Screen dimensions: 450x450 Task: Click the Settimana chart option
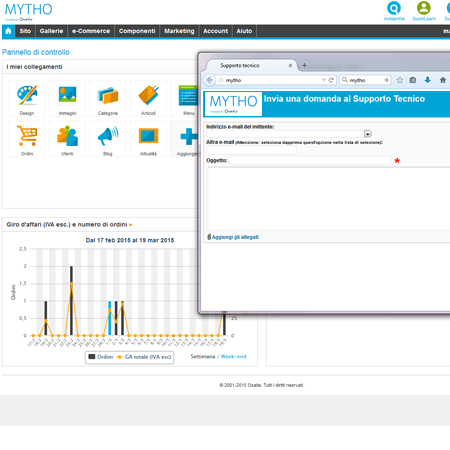pos(203,356)
